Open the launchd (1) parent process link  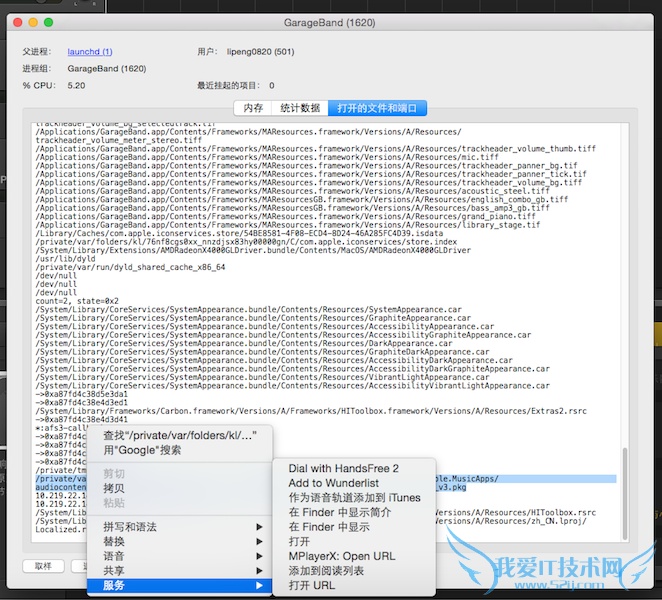(x=90, y=51)
